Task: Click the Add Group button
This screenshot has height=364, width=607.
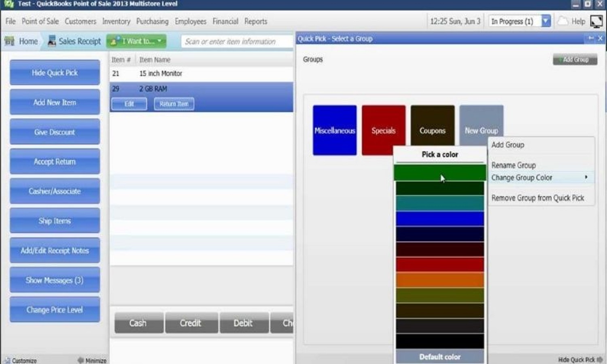Action: (x=575, y=59)
